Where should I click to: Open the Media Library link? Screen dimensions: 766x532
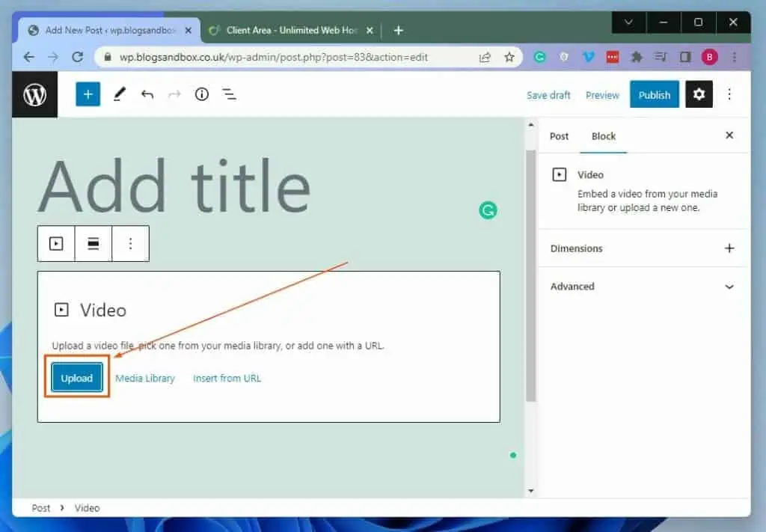[145, 379]
